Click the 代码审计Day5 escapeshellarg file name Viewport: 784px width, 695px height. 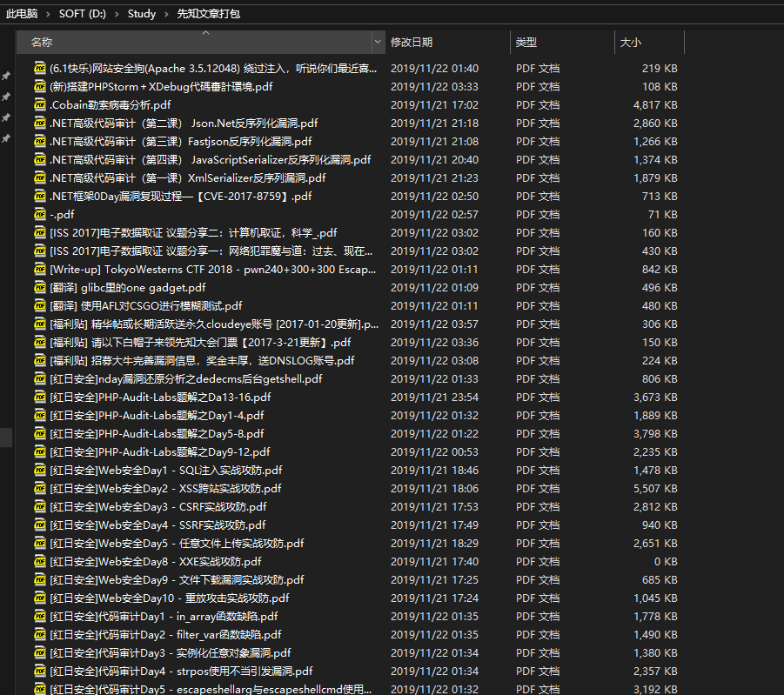211,689
